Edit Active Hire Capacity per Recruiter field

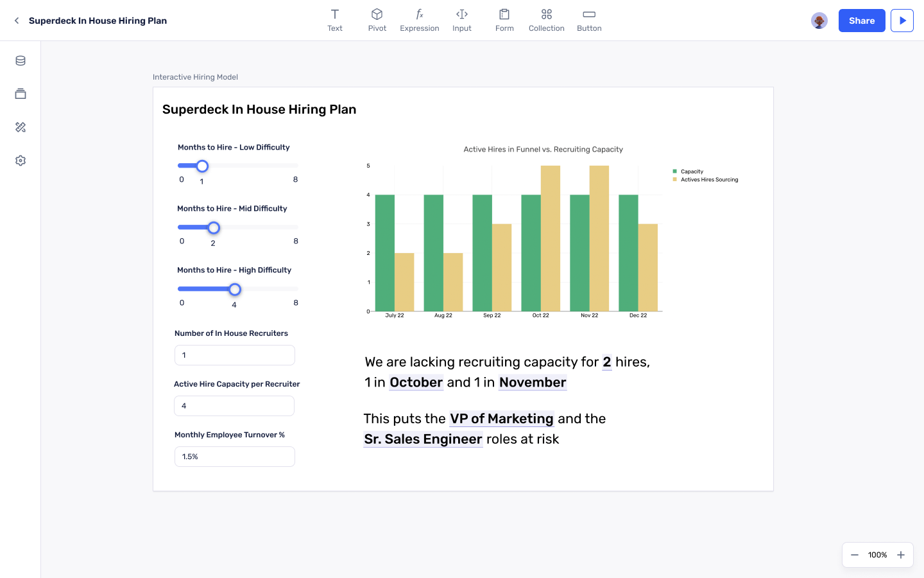point(234,406)
